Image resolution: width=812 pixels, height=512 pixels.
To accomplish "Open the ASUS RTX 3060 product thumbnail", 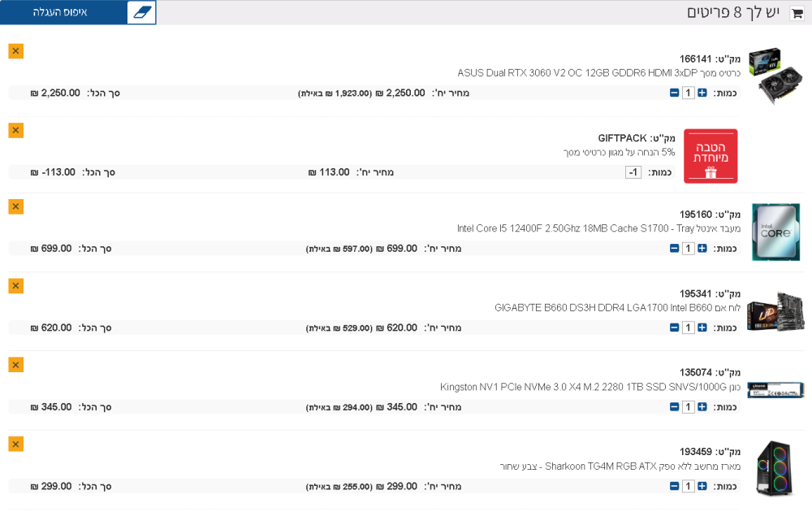I will [775, 76].
